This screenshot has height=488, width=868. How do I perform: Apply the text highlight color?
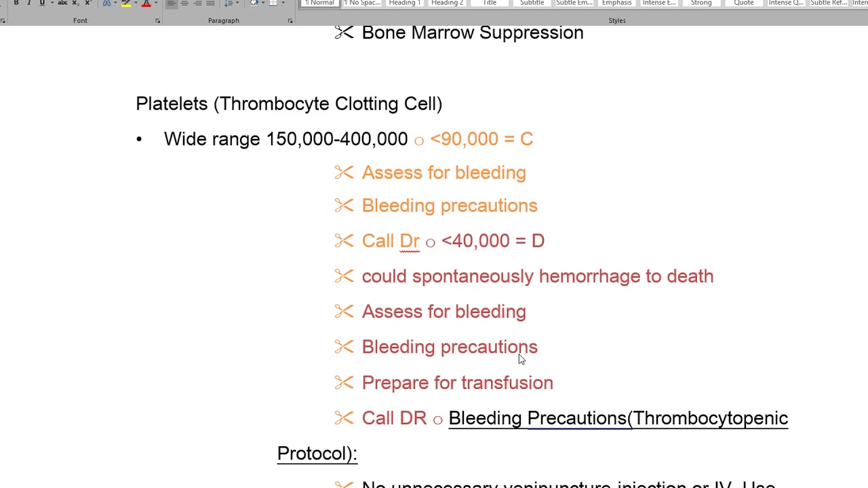[x=125, y=3]
